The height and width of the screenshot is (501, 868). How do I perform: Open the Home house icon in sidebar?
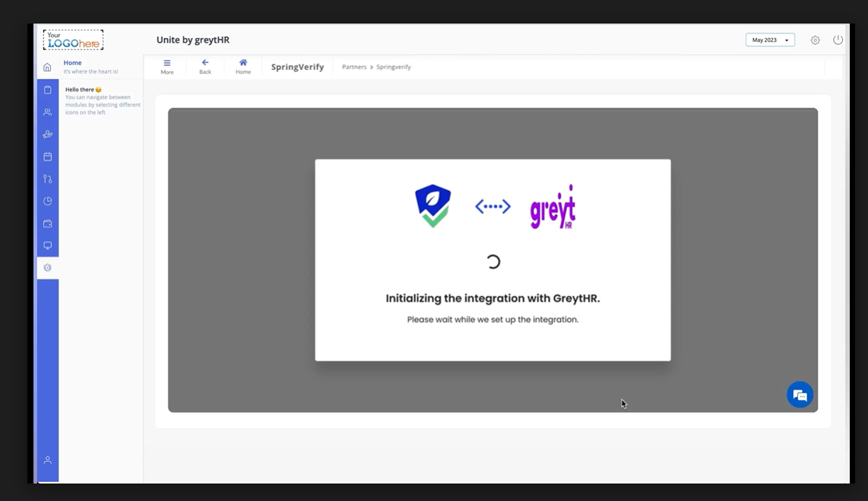(47, 68)
